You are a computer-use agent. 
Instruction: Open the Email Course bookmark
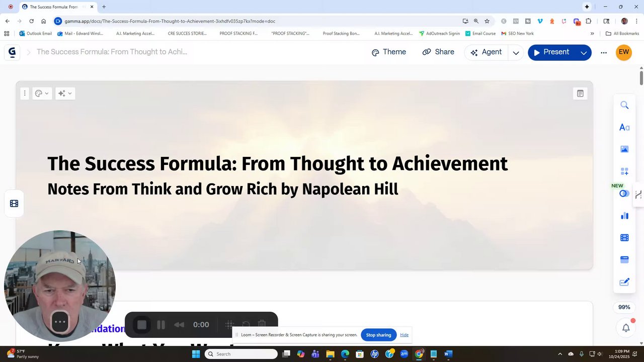coord(480,34)
